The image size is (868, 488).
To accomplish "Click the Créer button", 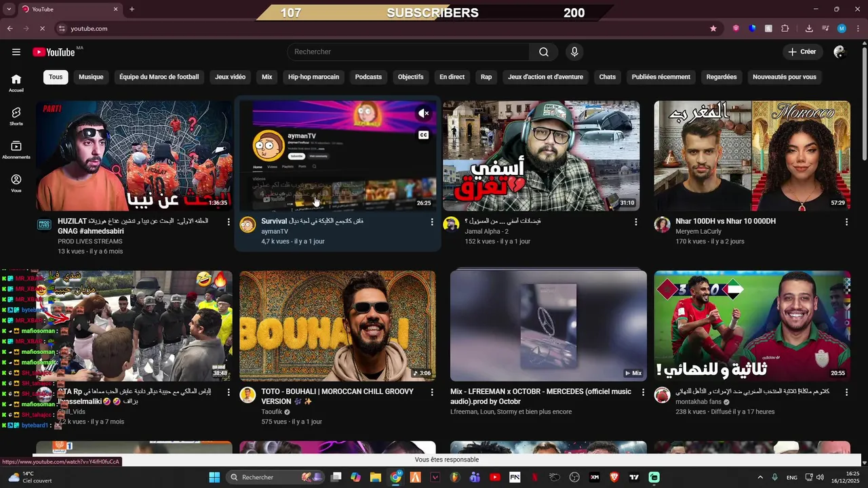I will click(802, 52).
